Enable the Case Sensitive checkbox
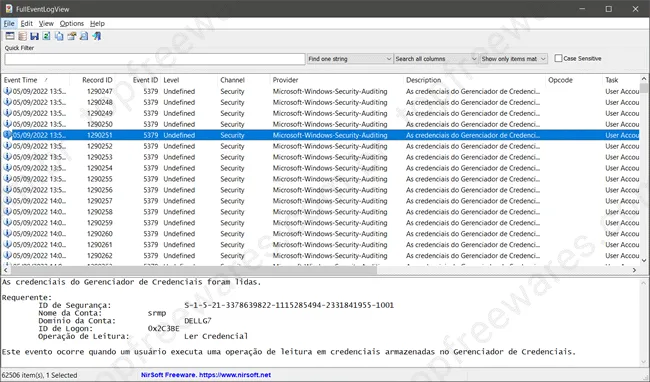Viewport: 650px width, 382px height. [x=558, y=58]
